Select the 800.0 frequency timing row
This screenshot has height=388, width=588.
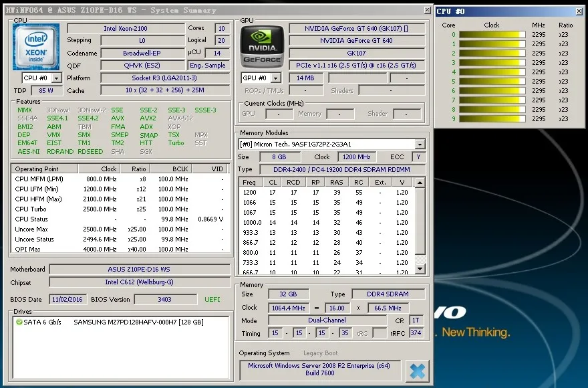coord(327,253)
